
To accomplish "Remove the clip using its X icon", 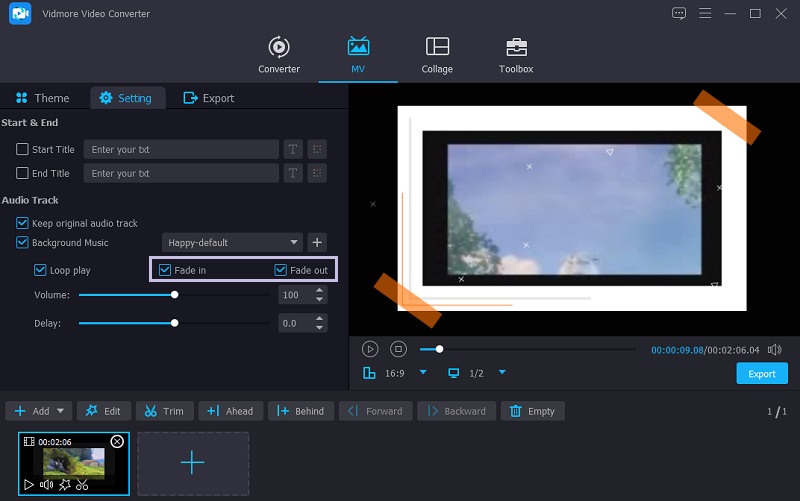I will (x=117, y=441).
